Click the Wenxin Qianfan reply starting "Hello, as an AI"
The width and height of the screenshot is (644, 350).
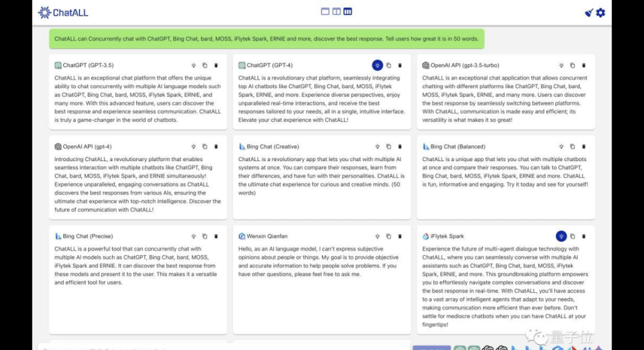pos(319,262)
